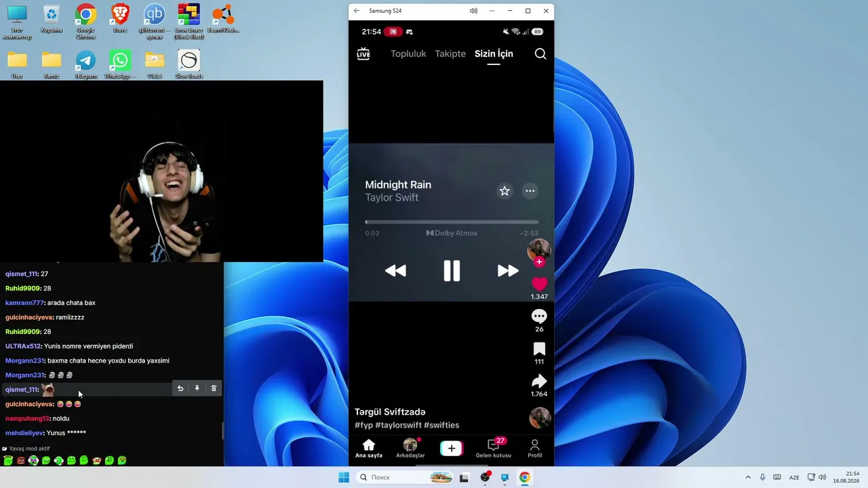This screenshot has height=488, width=868.
Task: Open the spinning sound disc thumbnail
Action: pyautogui.click(x=540, y=418)
